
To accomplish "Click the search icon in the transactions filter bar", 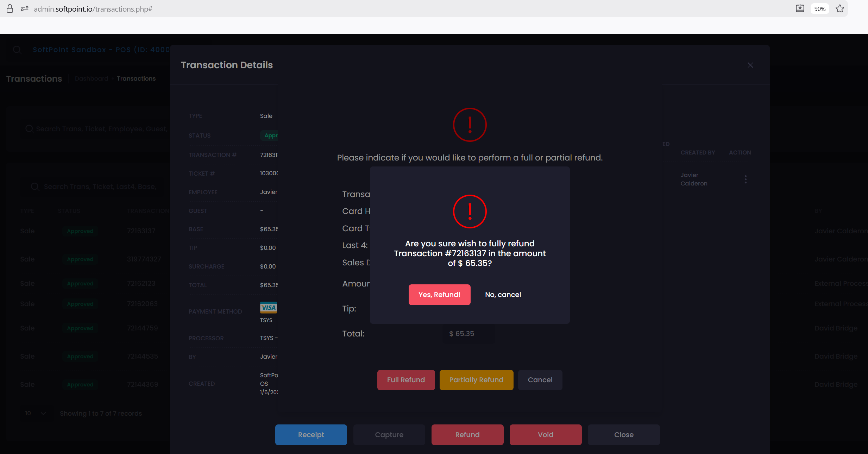I will pyautogui.click(x=30, y=128).
